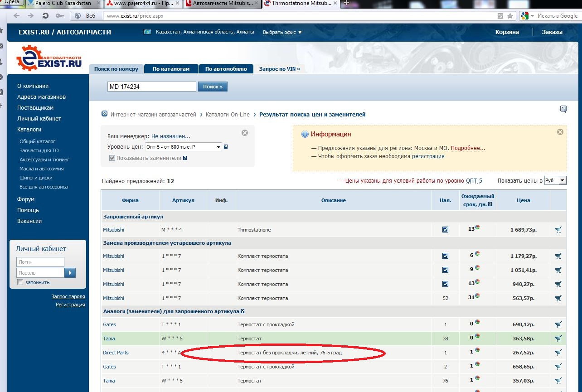The image size is (582, 392).
Task: Close the manager price level box
Action: (x=245, y=133)
